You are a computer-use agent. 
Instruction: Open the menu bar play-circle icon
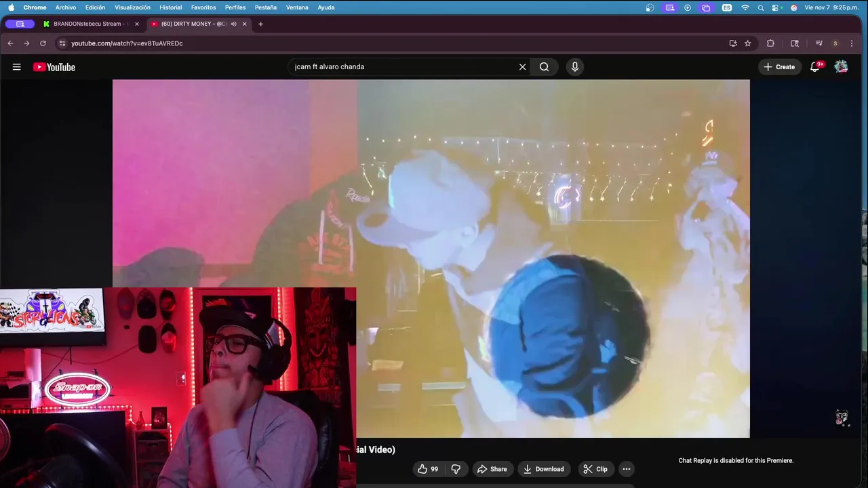coord(688,7)
